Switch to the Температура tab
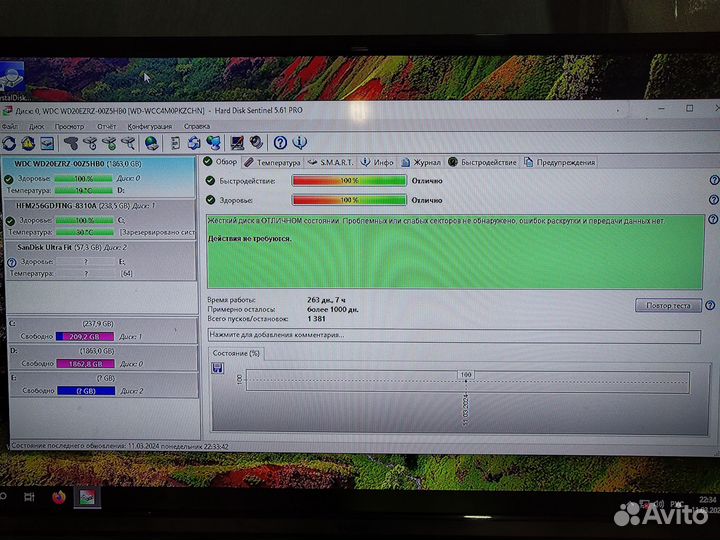This screenshot has width=720, height=540. coord(272,163)
